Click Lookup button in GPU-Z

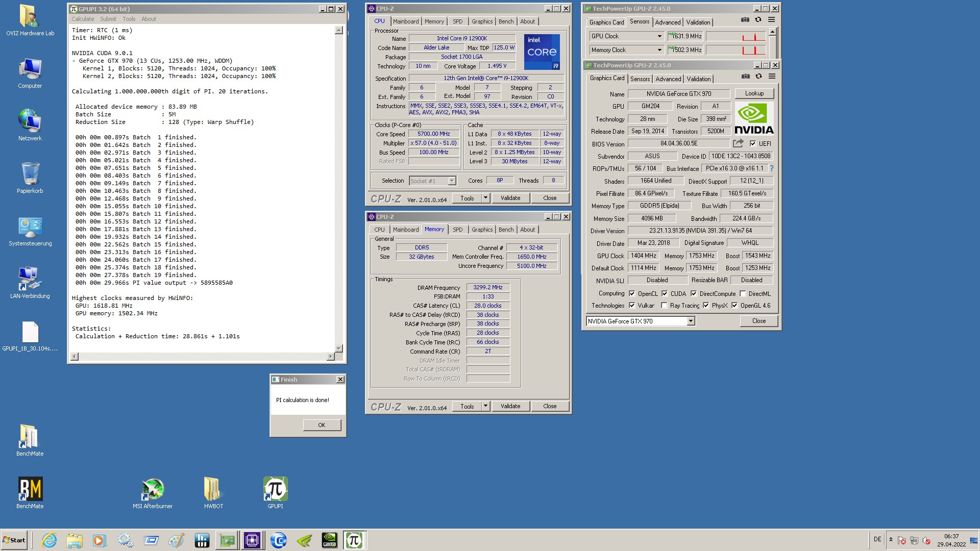click(x=754, y=93)
